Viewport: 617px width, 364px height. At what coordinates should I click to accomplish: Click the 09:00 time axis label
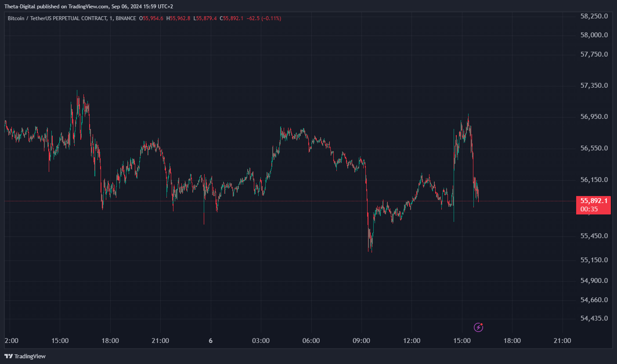(361, 341)
